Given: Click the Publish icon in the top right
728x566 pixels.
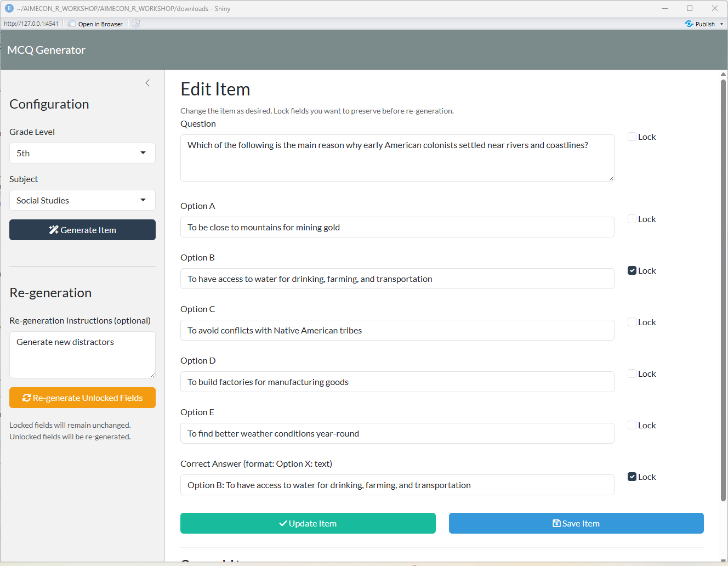Looking at the screenshot, I should (689, 24).
